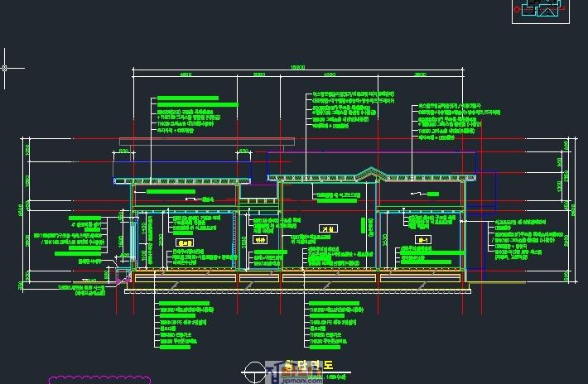Click the crosshair cursor at left edge
The image size is (588, 384).
coord(7,68)
